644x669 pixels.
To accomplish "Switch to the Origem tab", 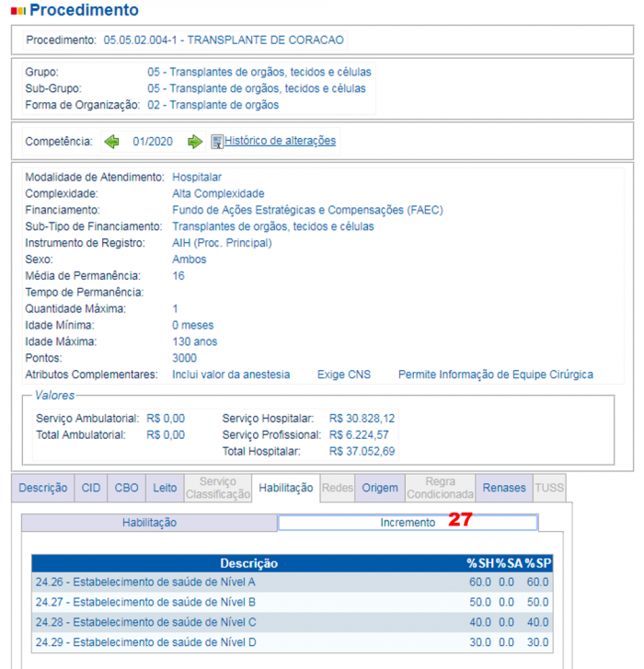I will point(379,488).
